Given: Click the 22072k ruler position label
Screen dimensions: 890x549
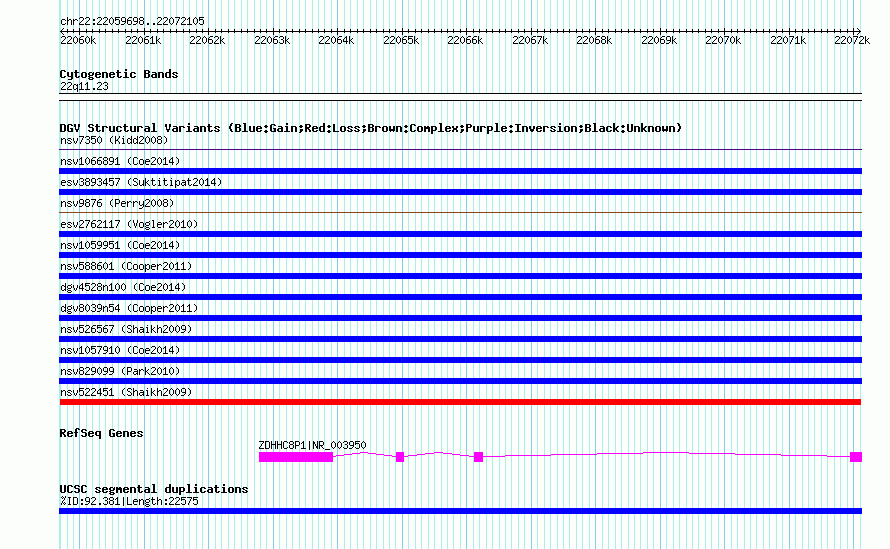Looking at the screenshot, I should coord(852,40).
